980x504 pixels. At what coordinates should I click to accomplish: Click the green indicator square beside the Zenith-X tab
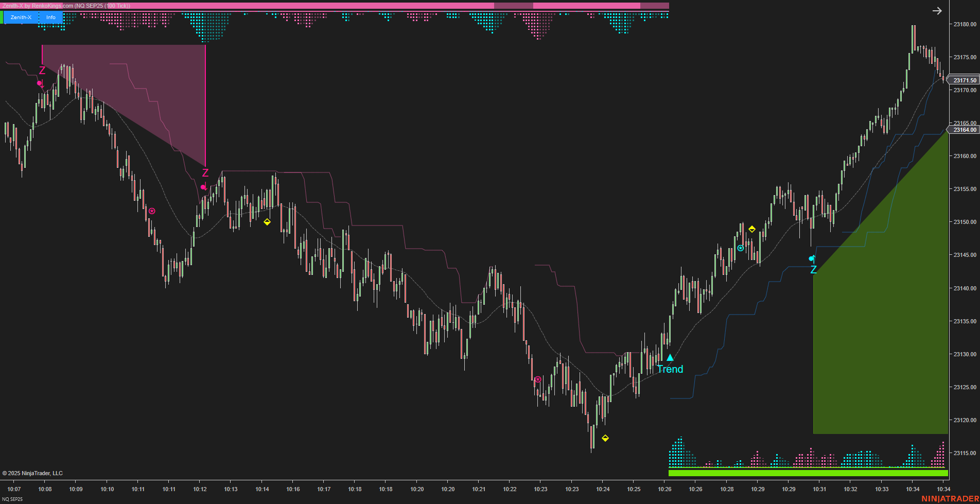(x=3, y=17)
